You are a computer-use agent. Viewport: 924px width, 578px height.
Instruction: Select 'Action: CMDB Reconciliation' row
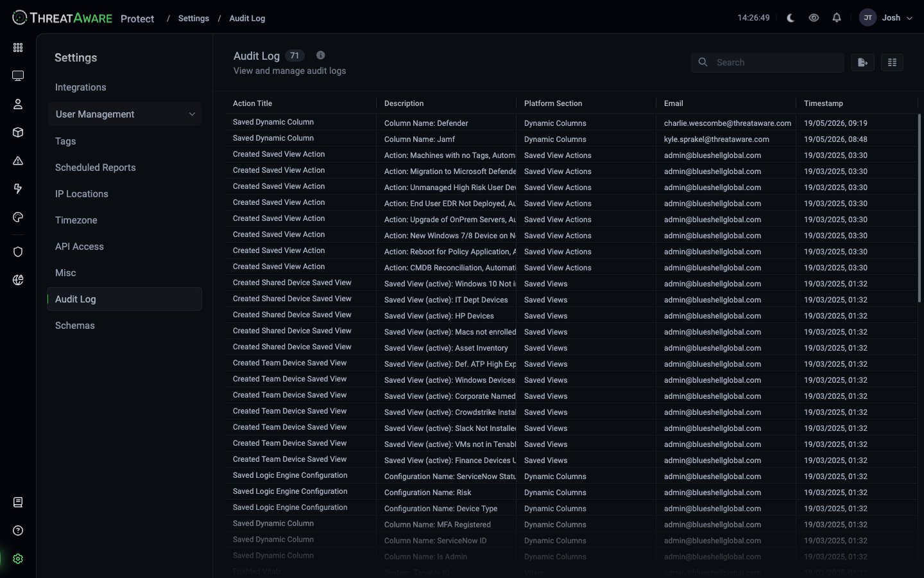click(x=571, y=268)
